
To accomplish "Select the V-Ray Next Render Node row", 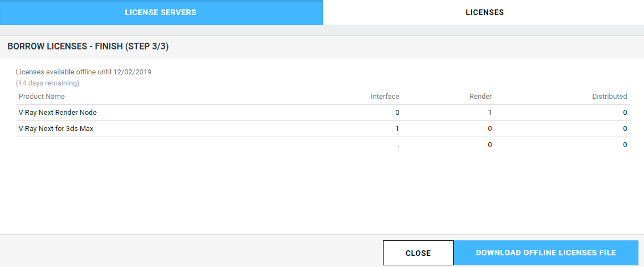I will point(323,112).
